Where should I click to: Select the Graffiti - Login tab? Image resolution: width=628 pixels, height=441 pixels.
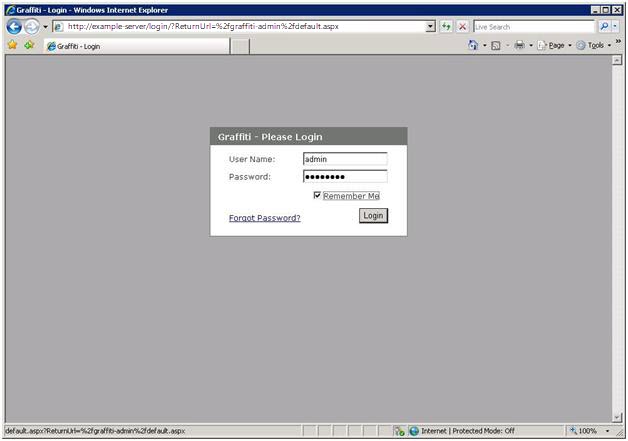click(136, 46)
